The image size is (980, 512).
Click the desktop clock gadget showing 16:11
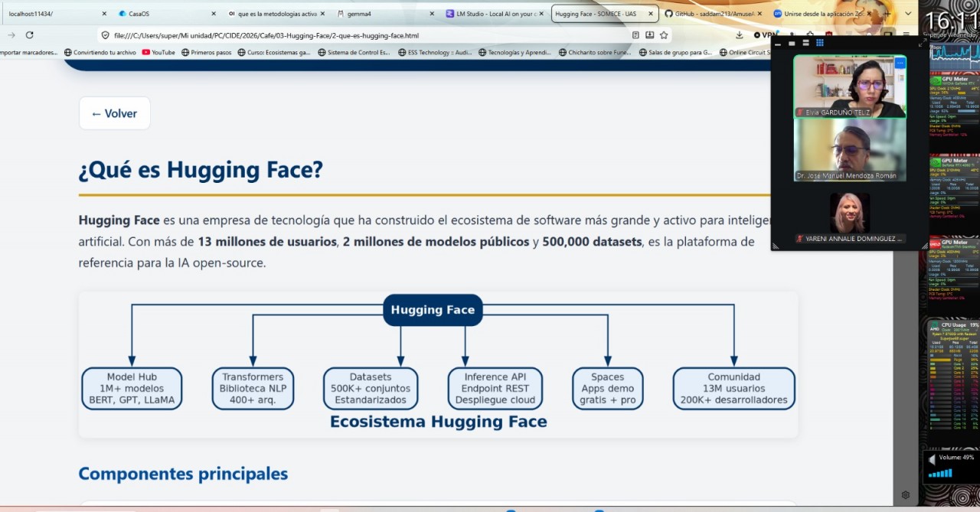pyautogui.click(x=954, y=21)
